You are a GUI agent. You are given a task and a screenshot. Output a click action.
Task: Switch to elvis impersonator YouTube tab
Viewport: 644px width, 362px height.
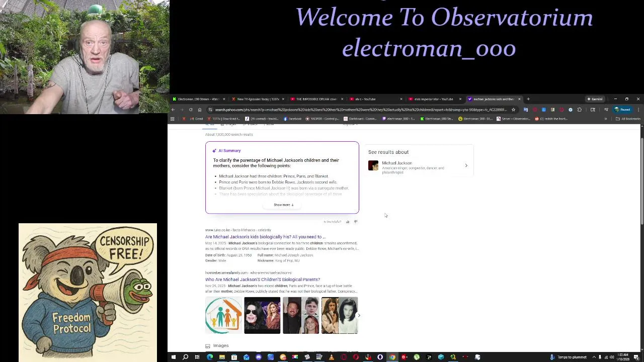point(433,99)
